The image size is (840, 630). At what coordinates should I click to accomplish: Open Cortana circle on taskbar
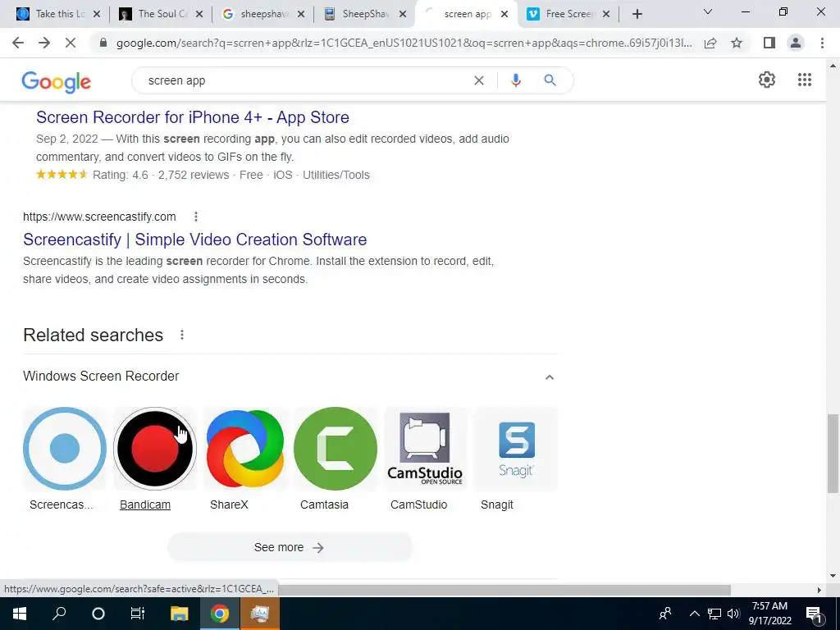pos(98,614)
